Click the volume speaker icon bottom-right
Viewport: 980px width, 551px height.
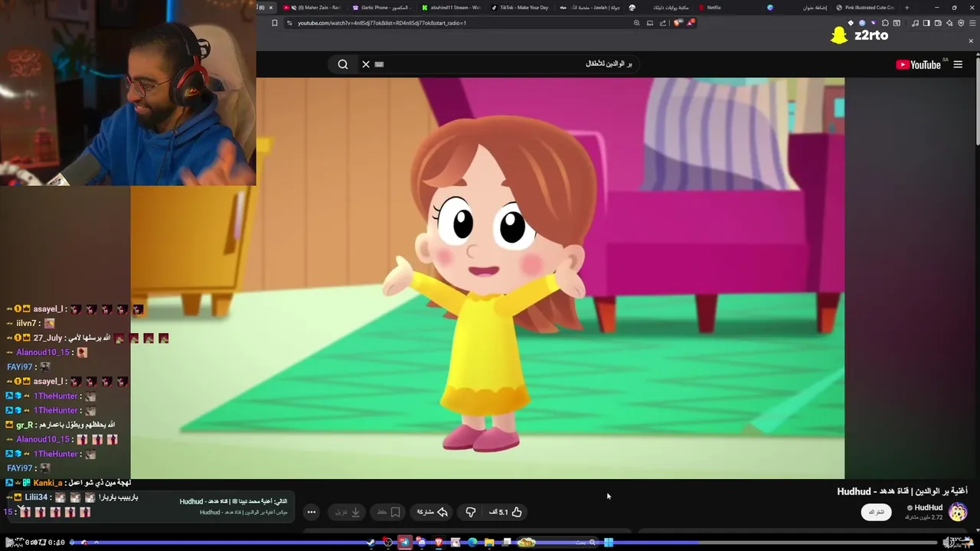[948, 543]
